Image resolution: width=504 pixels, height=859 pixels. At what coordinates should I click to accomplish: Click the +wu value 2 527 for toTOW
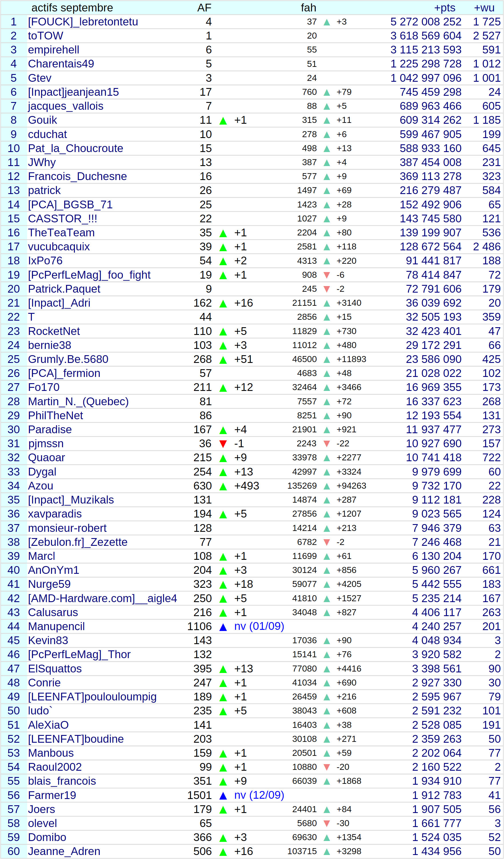pos(487,36)
